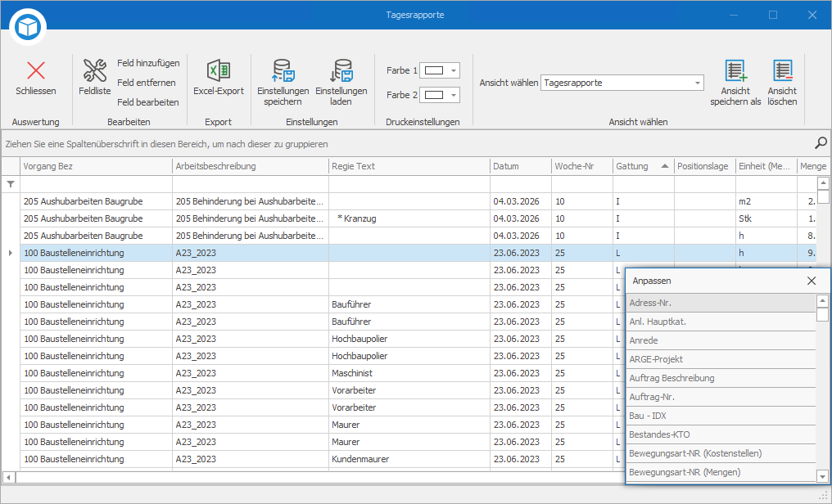The image size is (832, 504).
Task: Click Anpassen list scroll-down arrow
Action: pos(822,476)
